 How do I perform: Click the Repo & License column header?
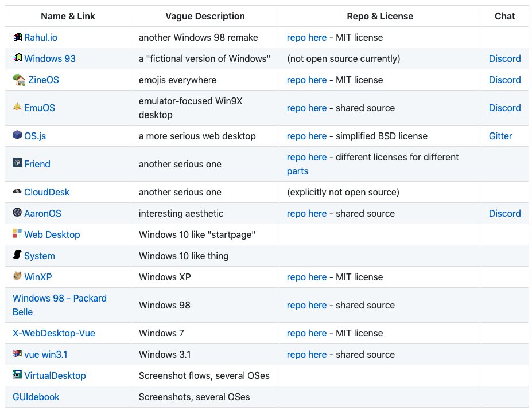point(380,16)
